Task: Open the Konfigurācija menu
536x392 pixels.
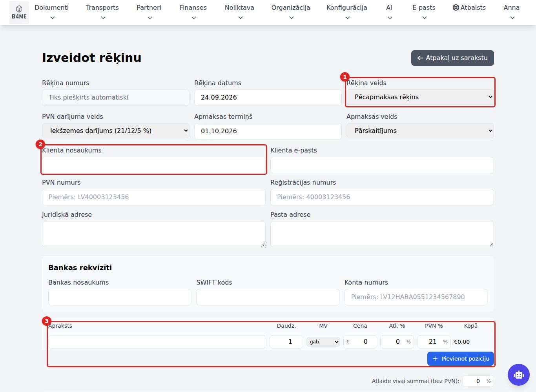Action: pyautogui.click(x=347, y=12)
